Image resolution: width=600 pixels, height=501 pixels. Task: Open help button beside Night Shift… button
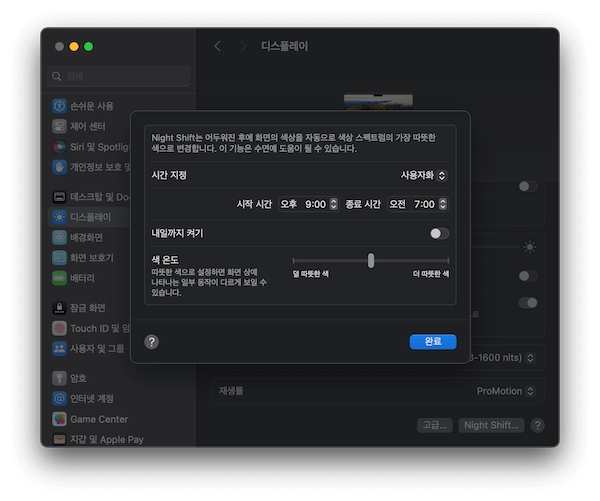click(537, 425)
